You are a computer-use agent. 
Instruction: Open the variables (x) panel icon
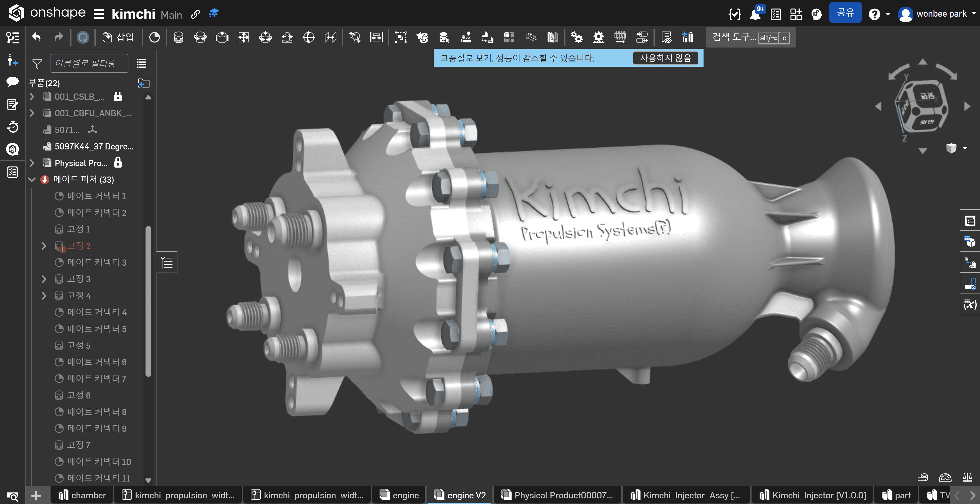(x=970, y=304)
